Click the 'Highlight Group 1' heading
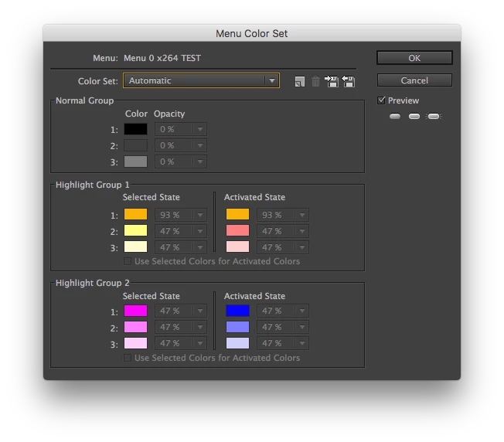Image resolution: width=504 pixels, height=442 pixels. (x=93, y=185)
